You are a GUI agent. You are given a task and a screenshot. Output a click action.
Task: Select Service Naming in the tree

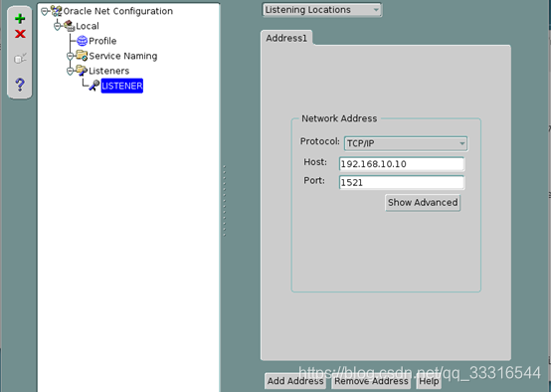point(123,56)
